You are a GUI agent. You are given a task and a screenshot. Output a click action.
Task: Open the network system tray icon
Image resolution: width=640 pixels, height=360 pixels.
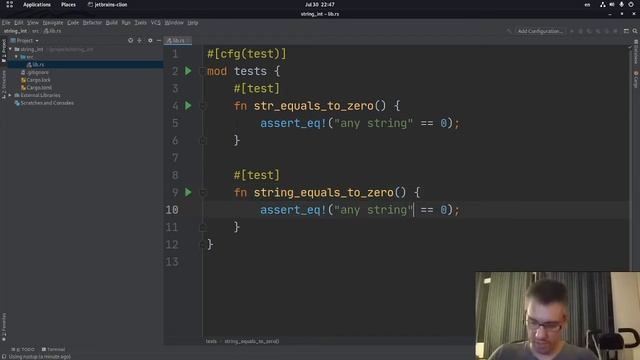(x=602, y=4)
